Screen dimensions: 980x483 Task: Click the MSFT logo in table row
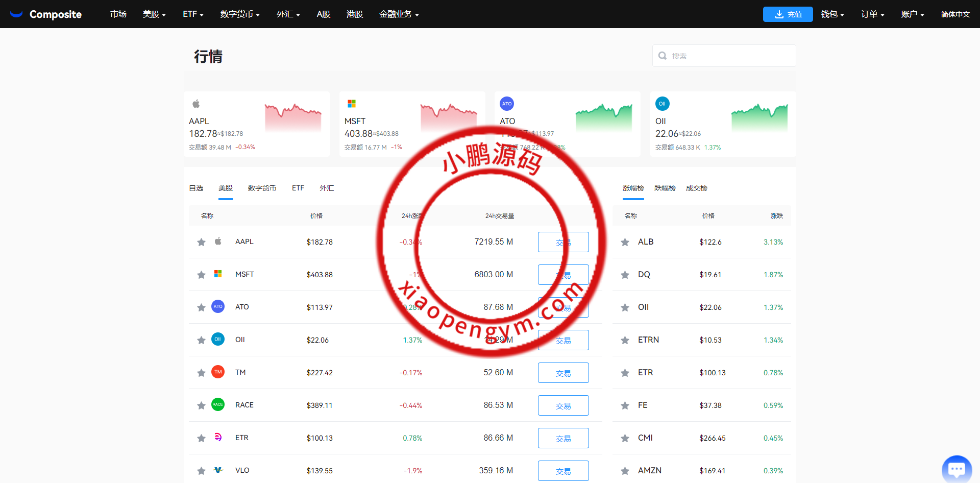pyautogui.click(x=218, y=274)
